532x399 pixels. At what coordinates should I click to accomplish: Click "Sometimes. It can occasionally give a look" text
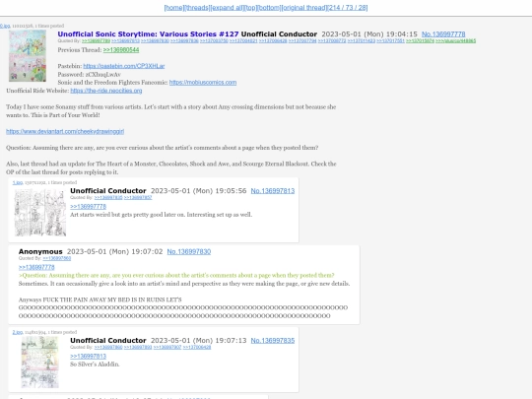point(184,284)
